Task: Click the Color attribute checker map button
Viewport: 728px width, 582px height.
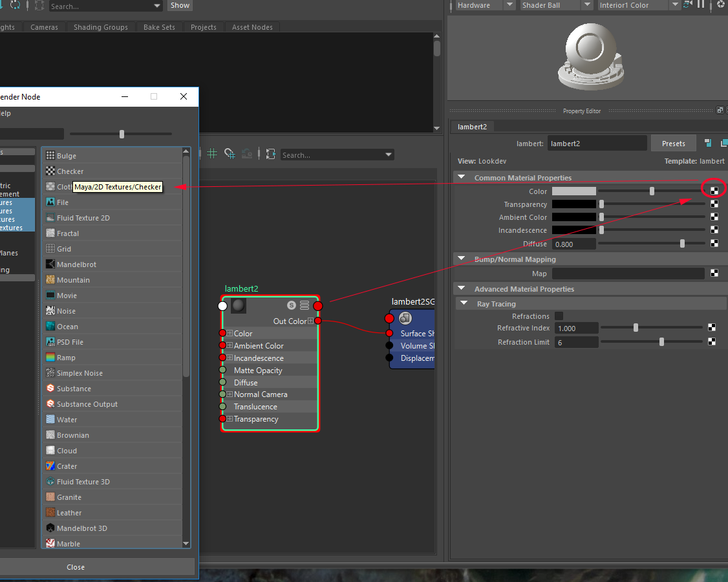Action: (714, 191)
